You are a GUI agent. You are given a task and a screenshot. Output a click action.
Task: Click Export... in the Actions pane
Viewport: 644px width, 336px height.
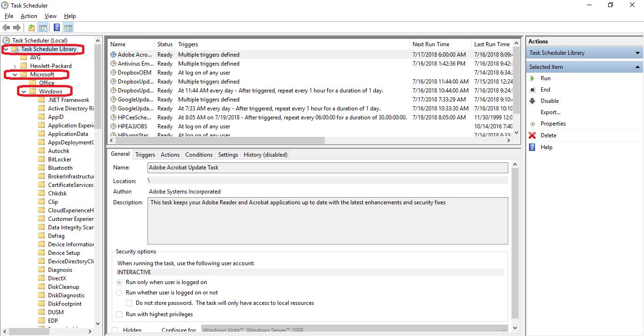point(551,112)
